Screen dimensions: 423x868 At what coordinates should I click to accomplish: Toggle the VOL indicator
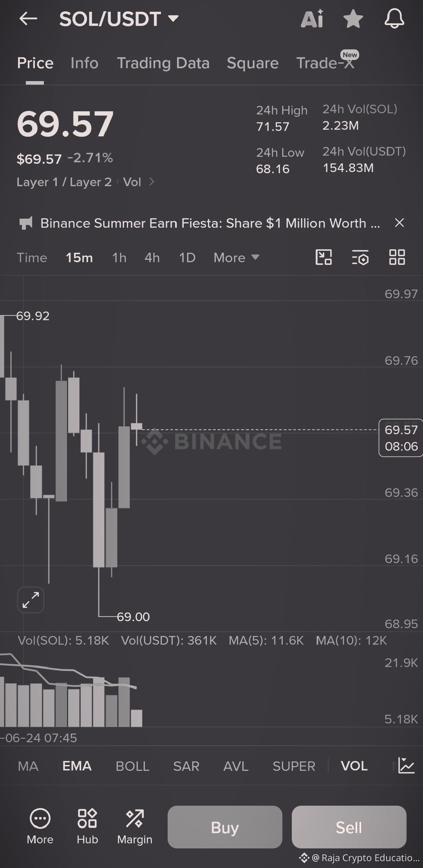354,766
